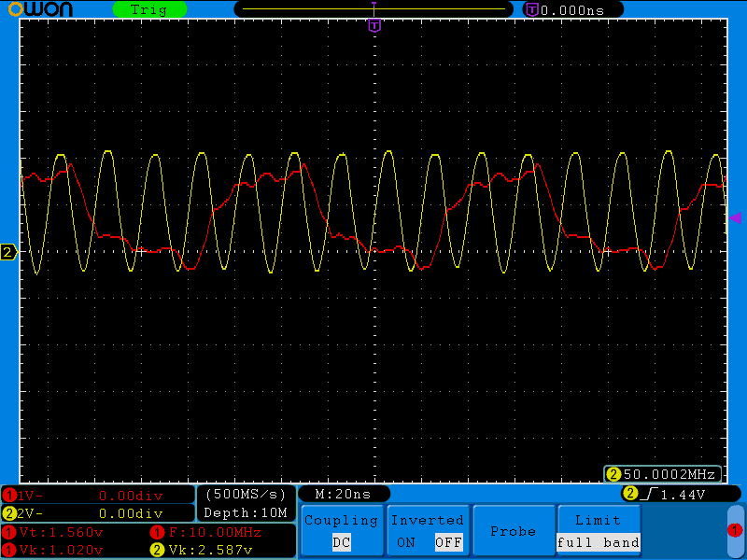This screenshot has height=560, width=747.
Task: Toggle the green Trig status indicator
Action: point(148,9)
